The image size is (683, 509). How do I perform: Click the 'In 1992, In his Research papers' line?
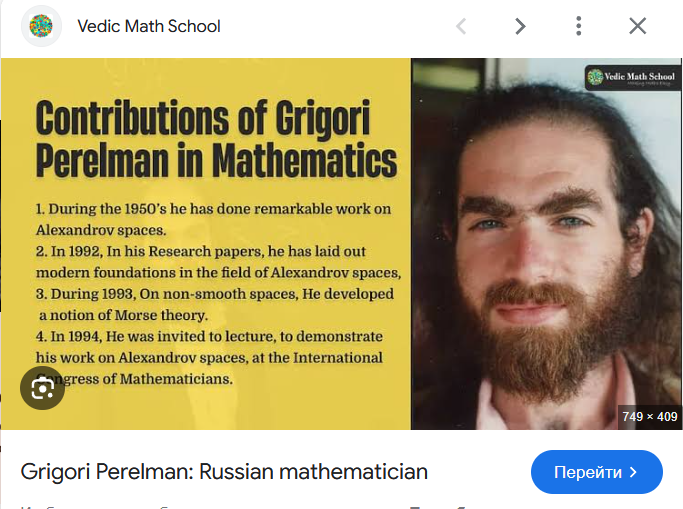(200, 251)
